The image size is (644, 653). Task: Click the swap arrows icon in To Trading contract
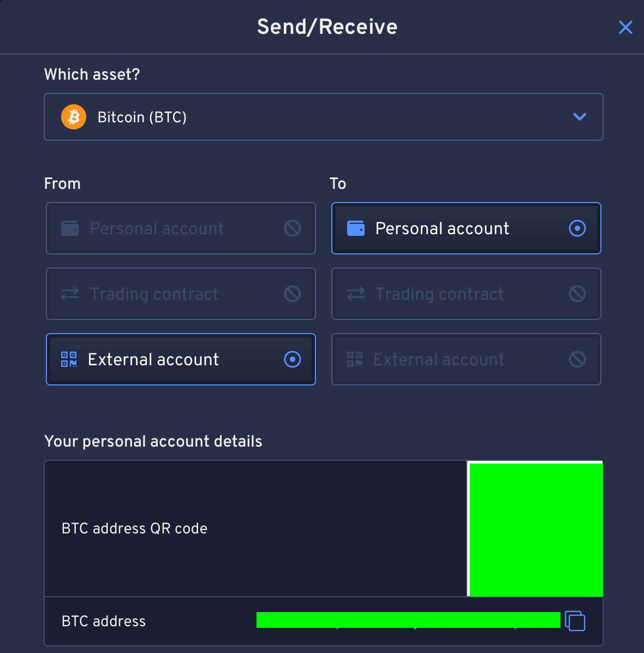pyautogui.click(x=355, y=294)
